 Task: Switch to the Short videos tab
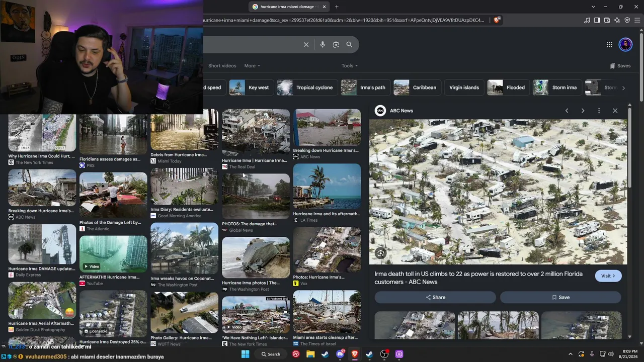pyautogui.click(x=222, y=66)
